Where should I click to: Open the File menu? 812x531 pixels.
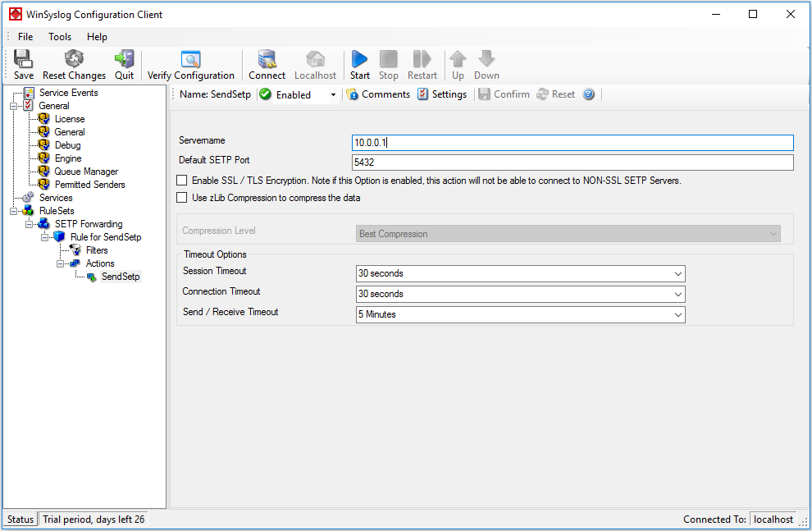(x=25, y=37)
